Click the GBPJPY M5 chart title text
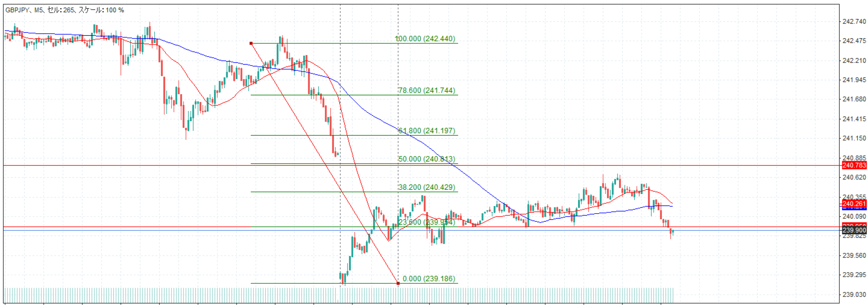This screenshot has height=305, width=868. click(x=64, y=10)
